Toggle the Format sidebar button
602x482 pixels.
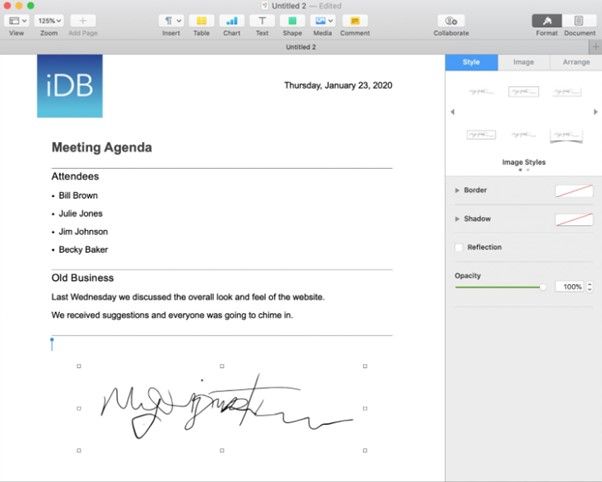point(546,20)
